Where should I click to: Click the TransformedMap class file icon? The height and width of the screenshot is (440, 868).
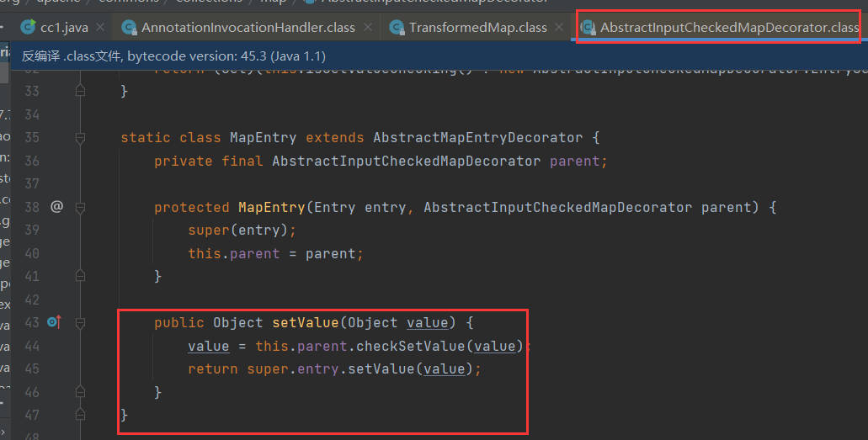click(x=397, y=27)
